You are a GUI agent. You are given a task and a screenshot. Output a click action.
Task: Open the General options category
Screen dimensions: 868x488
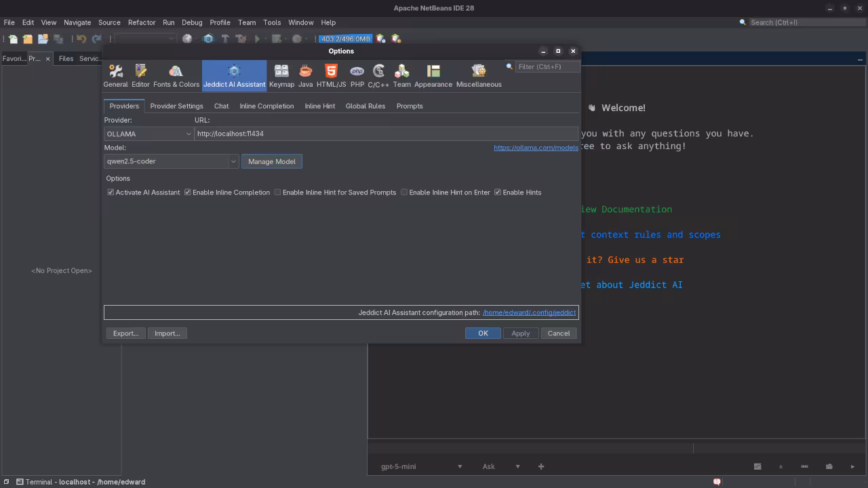tap(115, 75)
